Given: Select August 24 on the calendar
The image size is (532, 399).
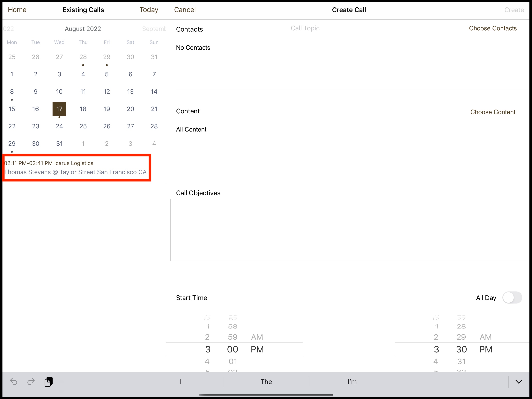Looking at the screenshot, I should click(59, 126).
